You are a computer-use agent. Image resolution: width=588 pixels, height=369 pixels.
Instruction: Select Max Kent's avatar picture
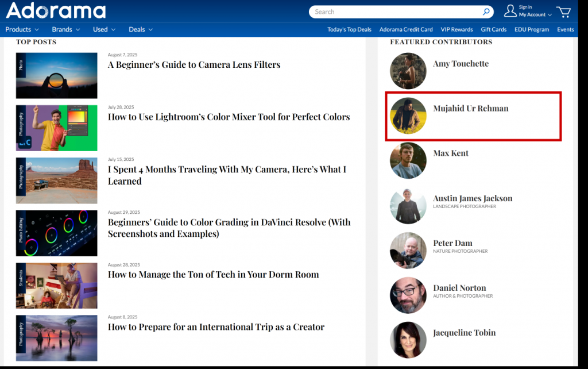(x=408, y=160)
